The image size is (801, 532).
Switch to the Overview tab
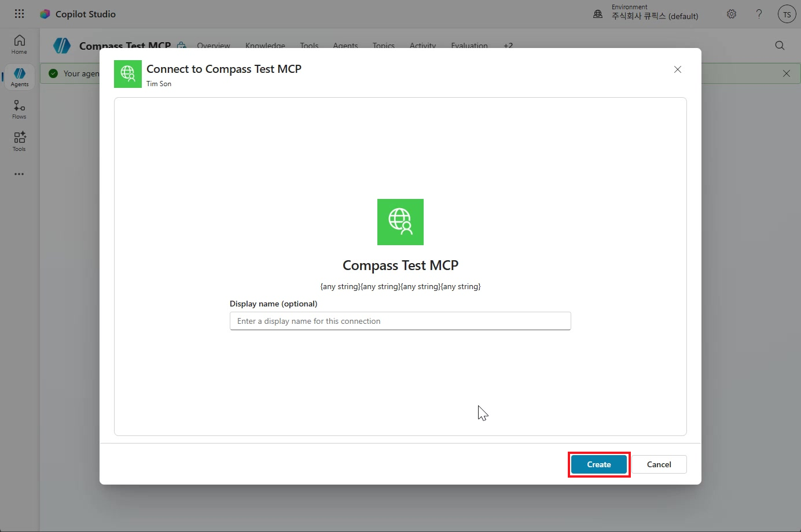(x=214, y=46)
